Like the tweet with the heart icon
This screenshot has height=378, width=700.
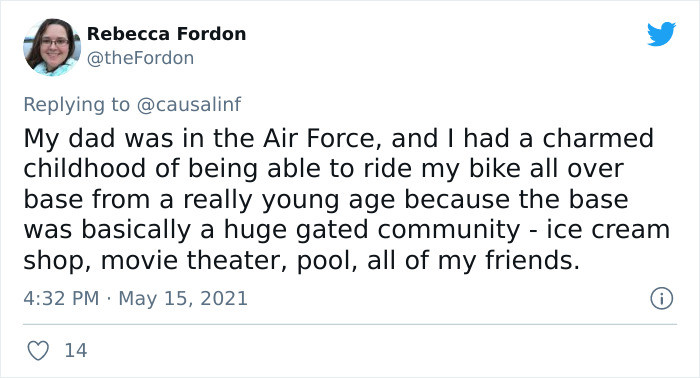tap(38, 350)
